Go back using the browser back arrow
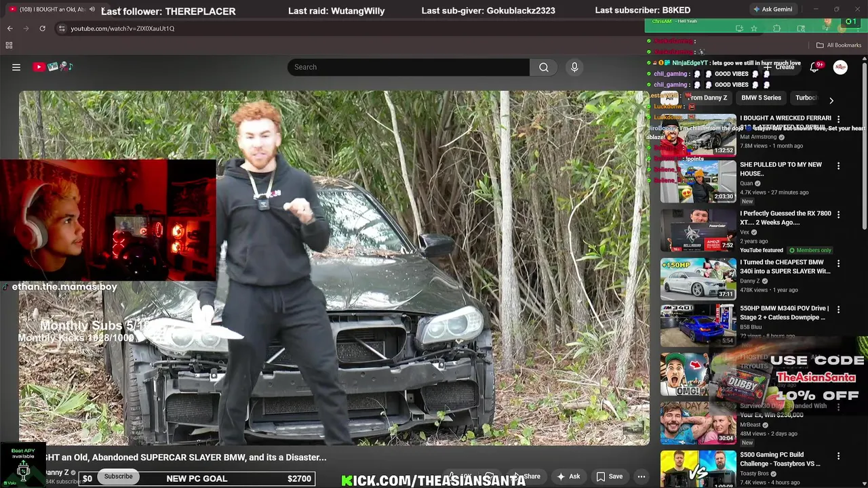 point(9,28)
